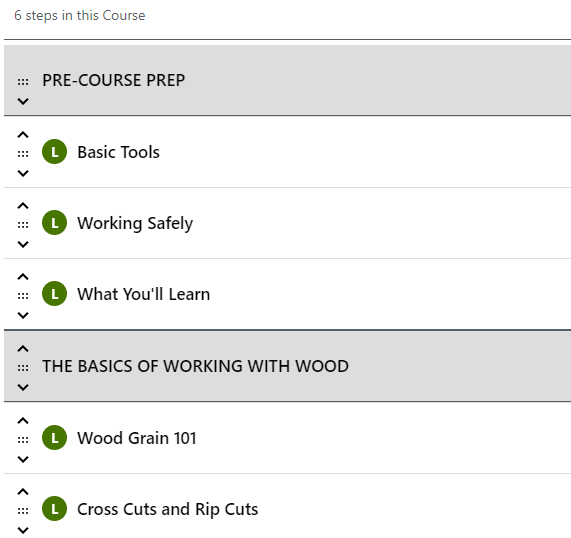
Task: Open the Basic Tools lesson title
Action: 118,152
